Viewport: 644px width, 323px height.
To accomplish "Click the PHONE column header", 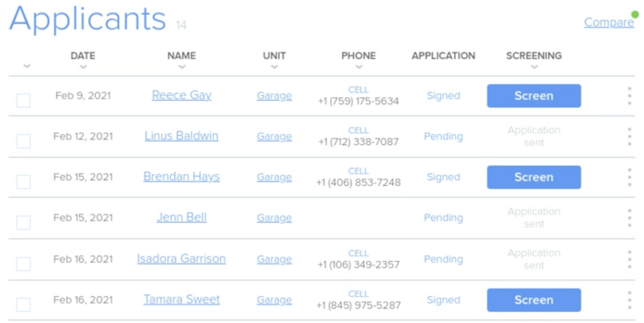I will point(358,56).
